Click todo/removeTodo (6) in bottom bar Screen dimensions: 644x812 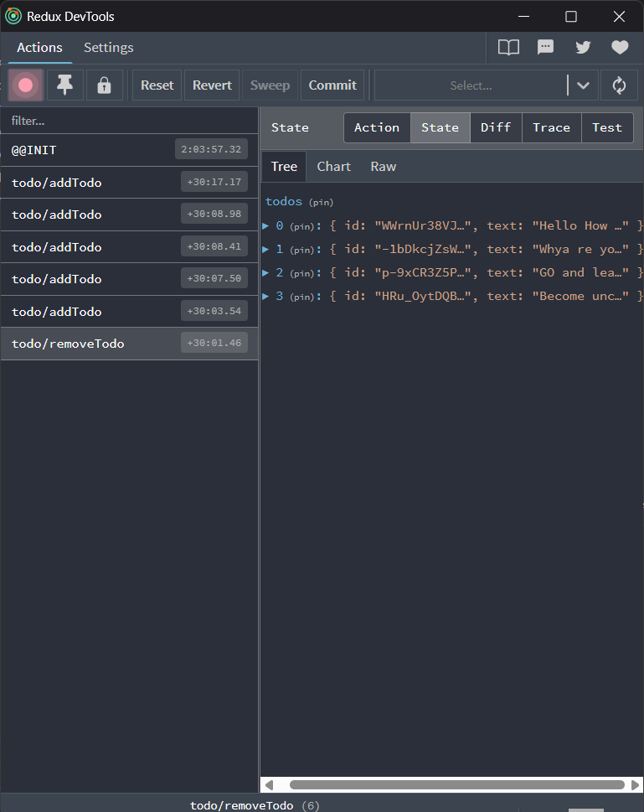pos(255,806)
